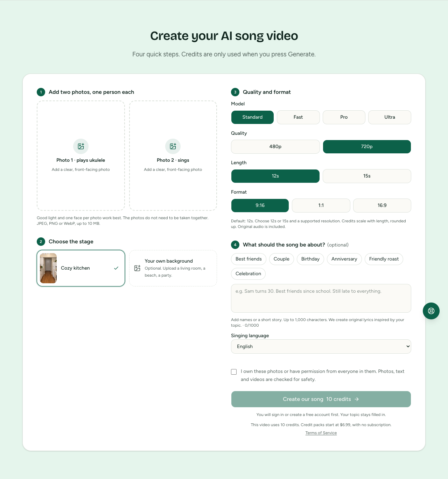Choose the Pro model

tap(344, 117)
